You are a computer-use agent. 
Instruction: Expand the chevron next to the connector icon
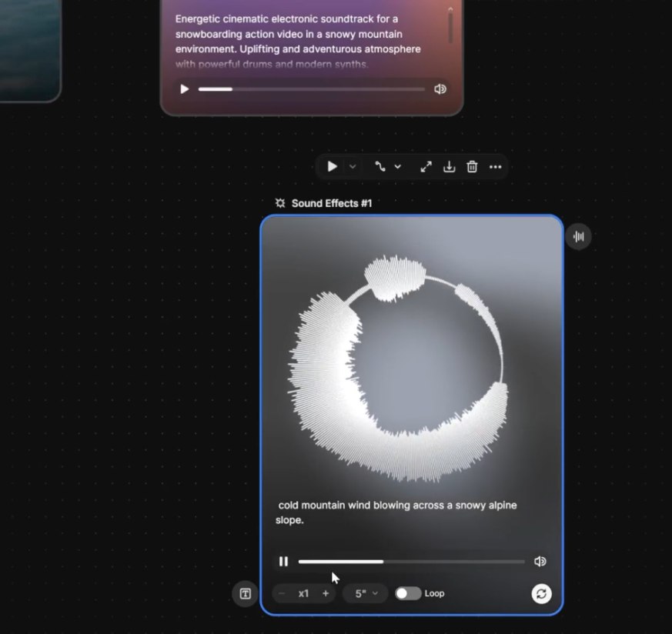click(398, 166)
